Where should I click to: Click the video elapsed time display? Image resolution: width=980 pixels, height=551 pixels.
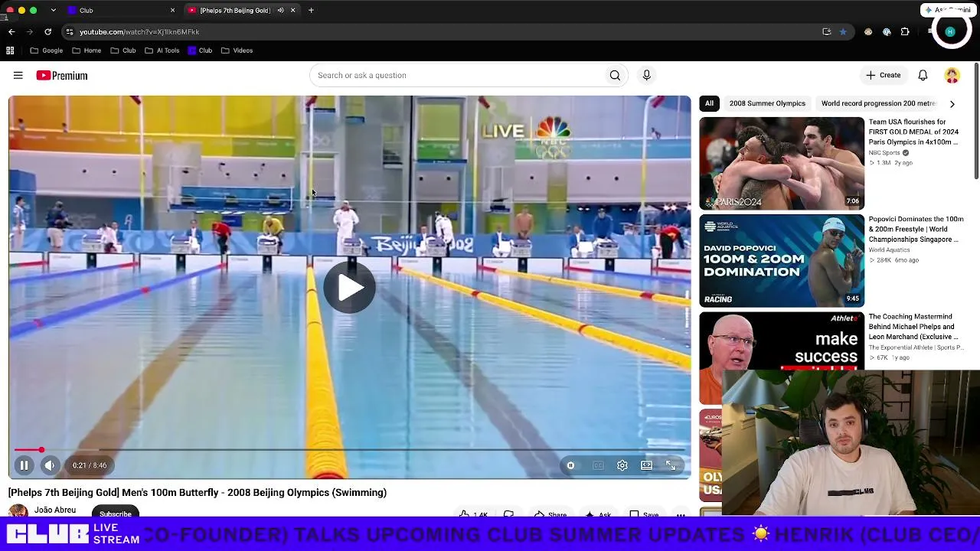(x=90, y=465)
